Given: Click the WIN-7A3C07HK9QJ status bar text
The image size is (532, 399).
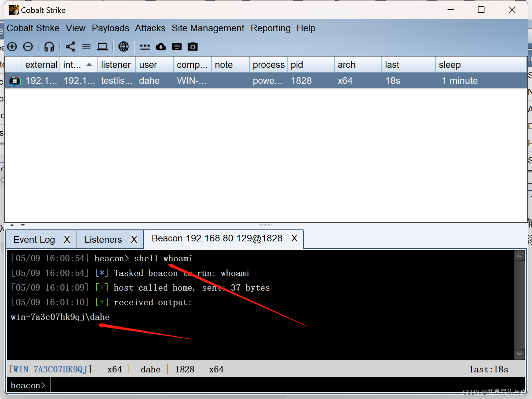Looking at the screenshot, I should click(x=51, y=369).
